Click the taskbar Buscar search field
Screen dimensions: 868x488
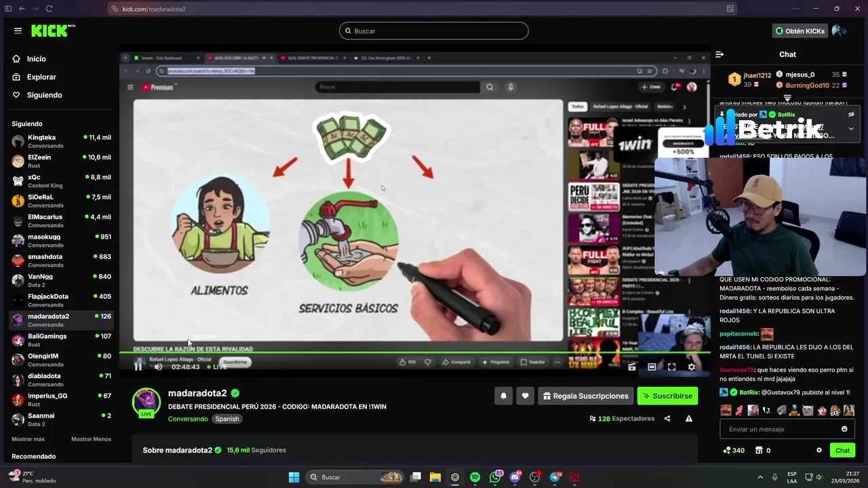tap(355, 477)
